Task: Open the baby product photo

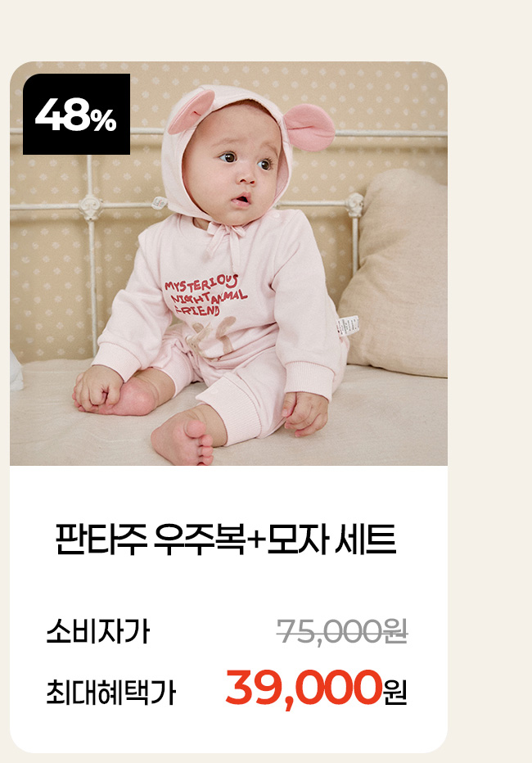Action: pyautogui.click(x=228, y=264)
